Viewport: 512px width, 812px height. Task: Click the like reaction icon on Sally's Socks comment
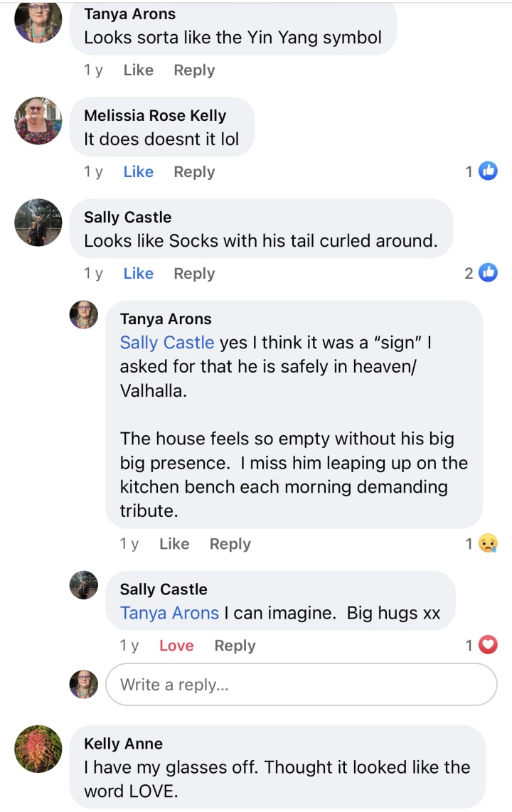click(x=488, y=273)
